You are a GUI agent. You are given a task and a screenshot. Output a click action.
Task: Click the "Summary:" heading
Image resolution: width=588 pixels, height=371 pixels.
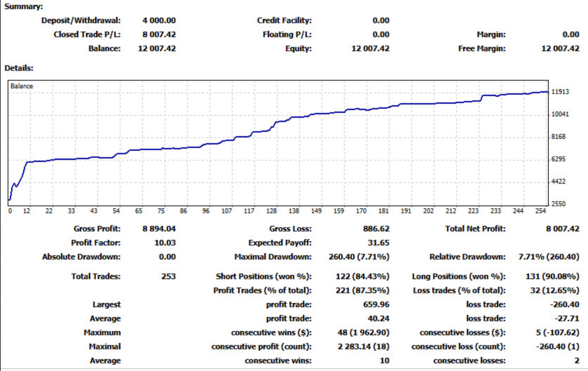(23, 6)
